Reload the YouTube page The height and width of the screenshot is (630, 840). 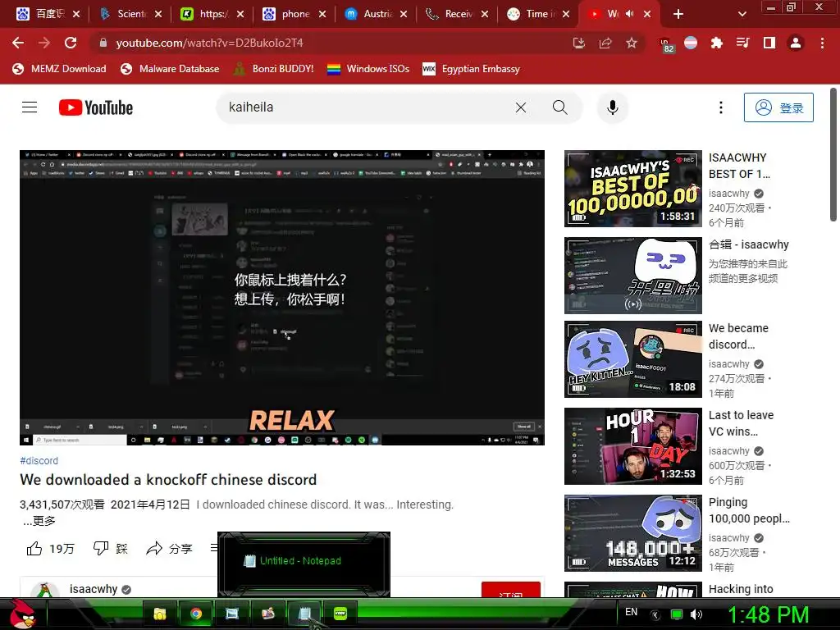[x=71, y=43]
